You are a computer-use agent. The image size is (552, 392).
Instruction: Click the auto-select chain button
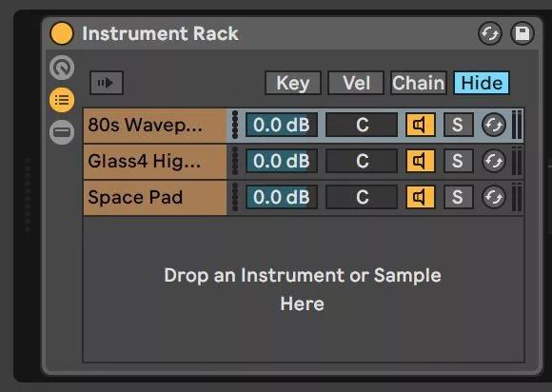coord(107,83)
